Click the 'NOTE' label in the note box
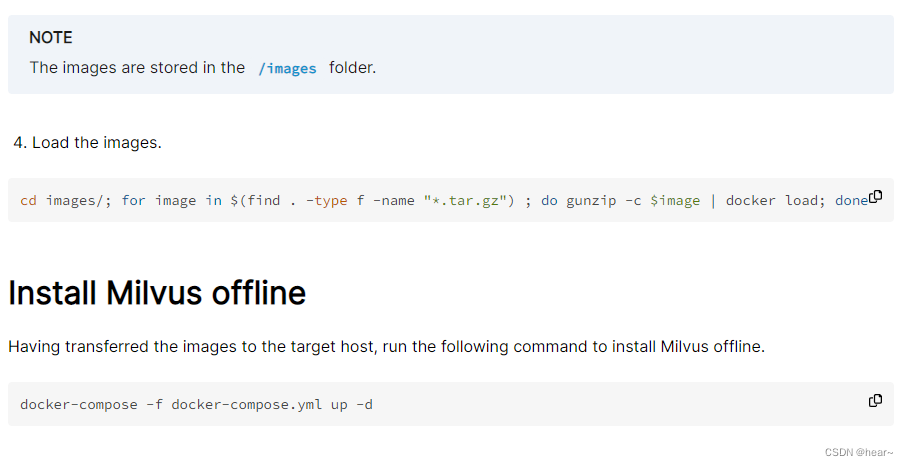This screenshot has width=908, height=466. [51, 38]
